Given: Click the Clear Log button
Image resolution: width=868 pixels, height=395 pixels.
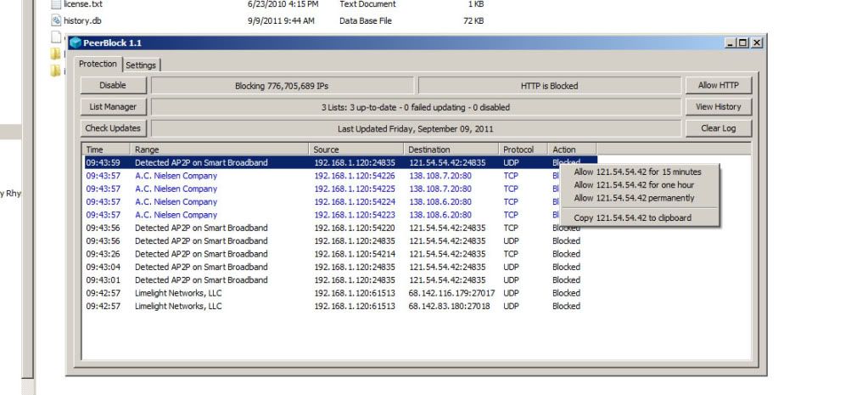Looking at the screenshot, I should [718, 128].
